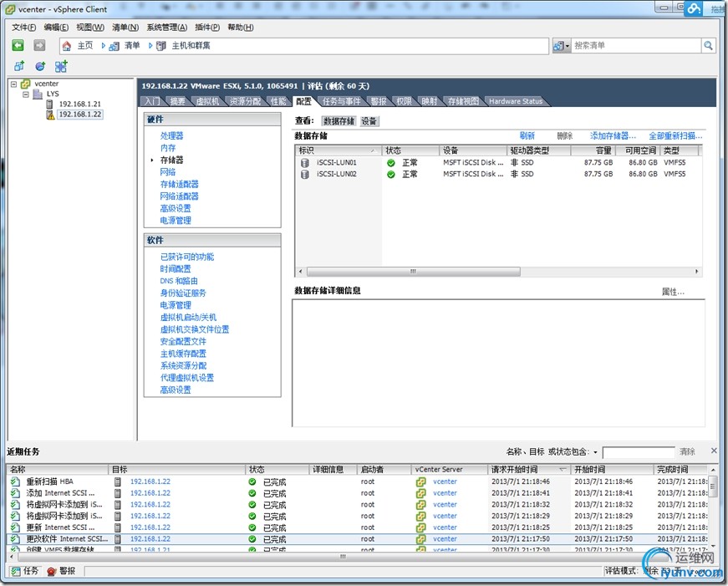Viewport: 728px width, 586px height.
Task: Click the 搜索清单 search field
Action: point(635,45)
